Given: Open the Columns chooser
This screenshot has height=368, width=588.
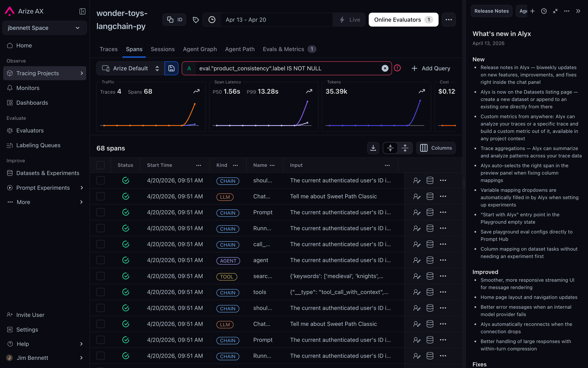Looking at the screenshot, I should coord(436,148).
